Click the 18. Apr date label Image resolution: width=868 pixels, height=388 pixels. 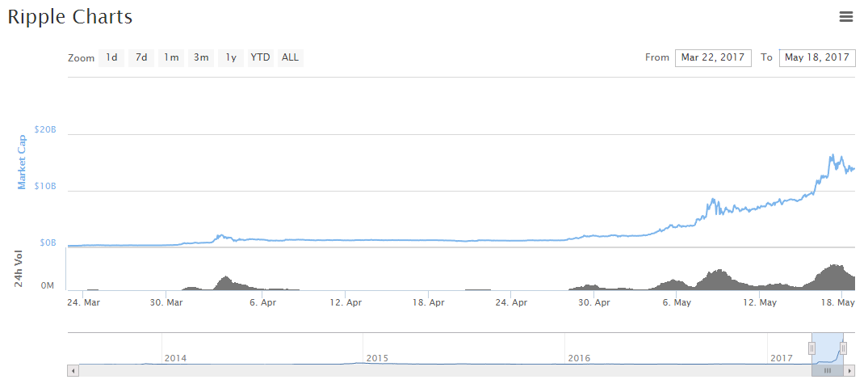[x=429, y=302]
